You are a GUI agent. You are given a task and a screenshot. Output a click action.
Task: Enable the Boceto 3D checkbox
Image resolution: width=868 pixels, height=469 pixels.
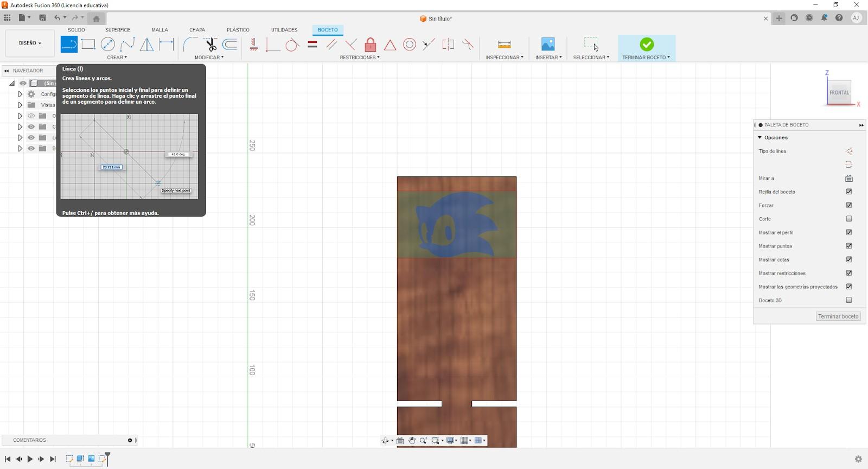[849, 300]
